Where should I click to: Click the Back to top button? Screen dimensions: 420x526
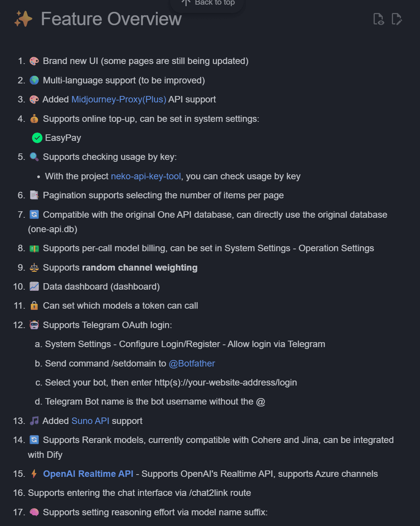[208, 3]
